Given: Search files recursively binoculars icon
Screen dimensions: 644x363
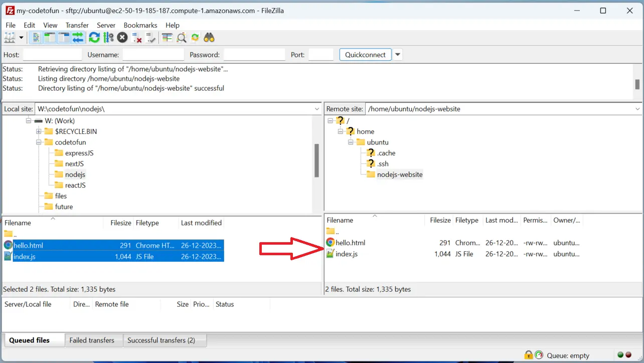Looking at the screenshot, I should 209,38.
